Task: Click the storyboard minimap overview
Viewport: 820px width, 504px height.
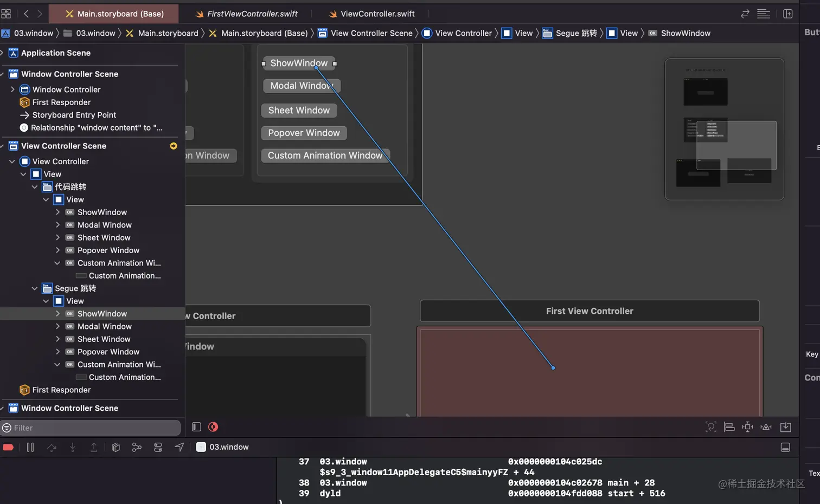Action: tap(725, 130)
